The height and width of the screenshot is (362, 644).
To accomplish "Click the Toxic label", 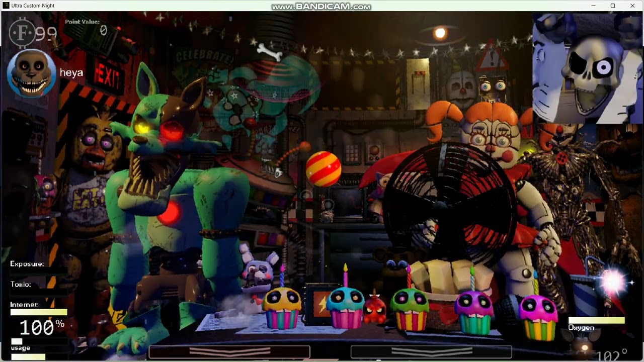I will pos(21,284).
